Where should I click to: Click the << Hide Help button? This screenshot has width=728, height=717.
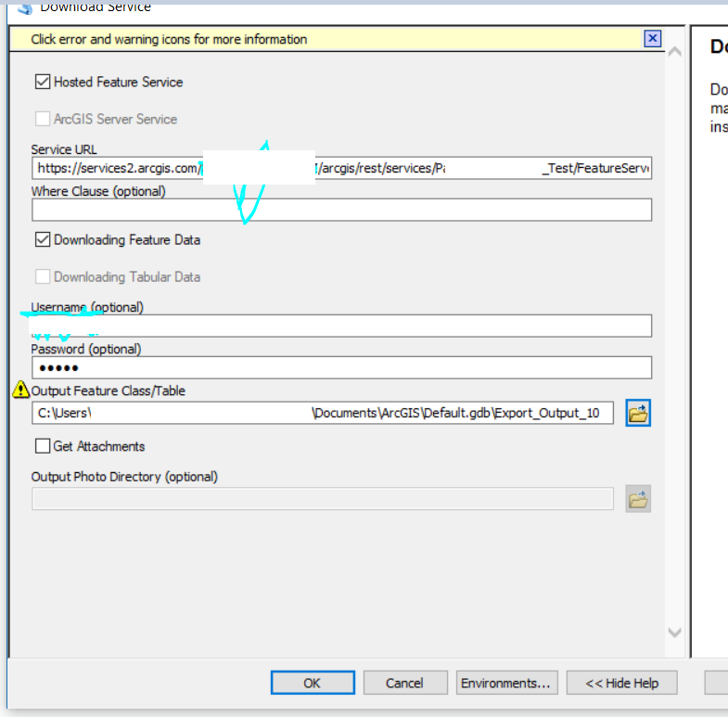click(621, 683)
